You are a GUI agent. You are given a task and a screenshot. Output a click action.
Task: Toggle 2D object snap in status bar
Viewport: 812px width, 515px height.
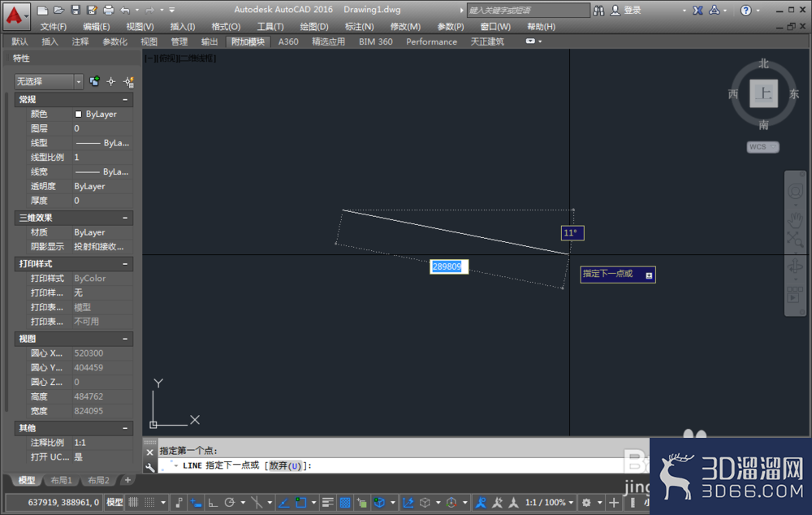pyautogui.click(x=300, y=502)
